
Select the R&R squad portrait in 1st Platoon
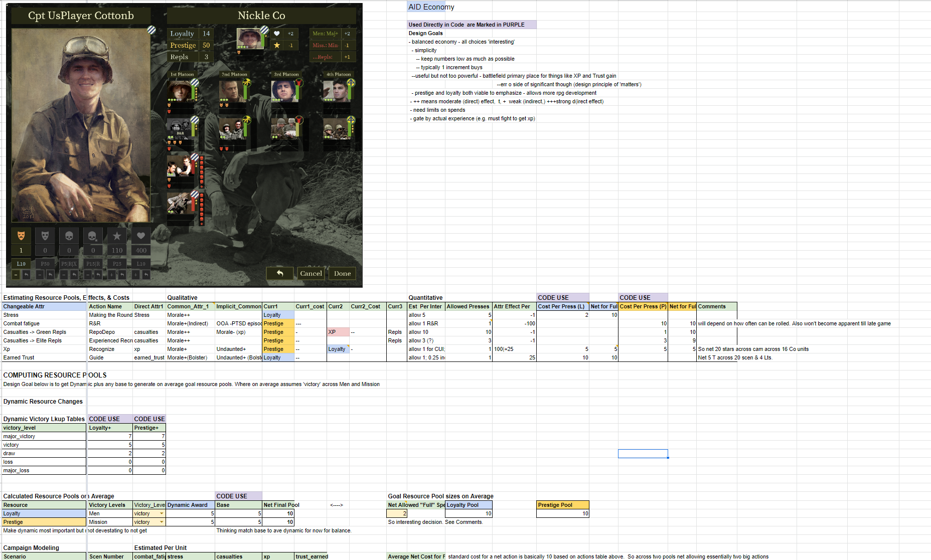(x=180, y=128)
